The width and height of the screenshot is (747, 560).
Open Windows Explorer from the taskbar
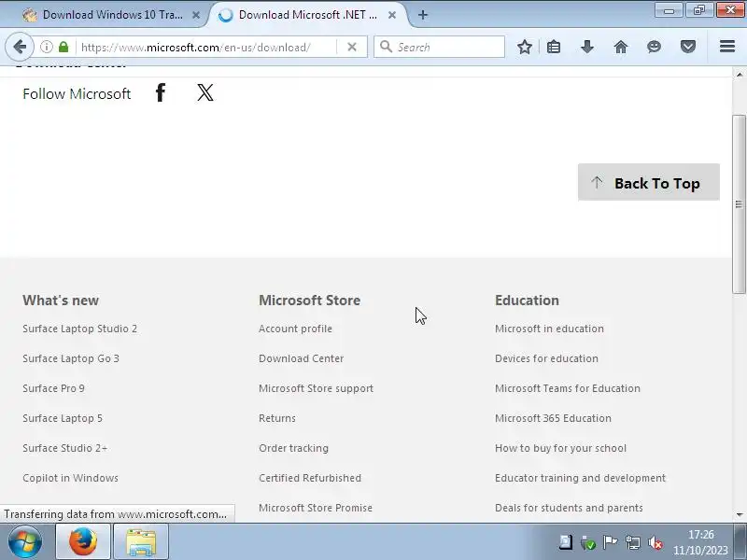(x=141, y=542)
